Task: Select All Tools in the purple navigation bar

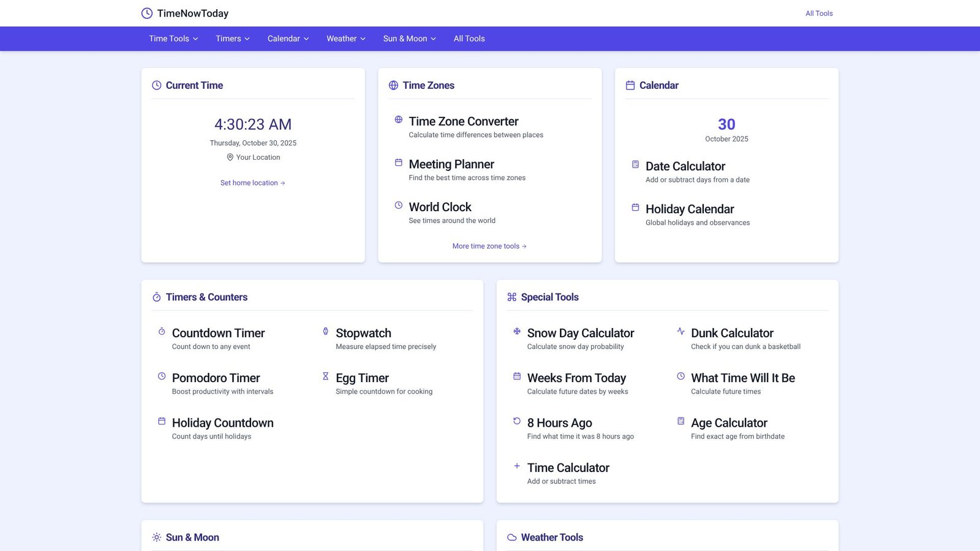Action: coord(469,39)
